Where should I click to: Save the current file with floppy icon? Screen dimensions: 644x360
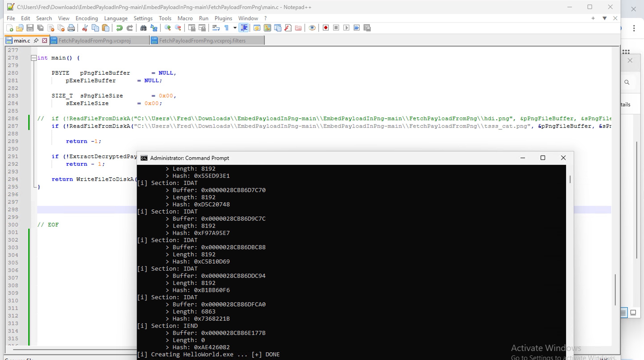[x=30, y=28]
